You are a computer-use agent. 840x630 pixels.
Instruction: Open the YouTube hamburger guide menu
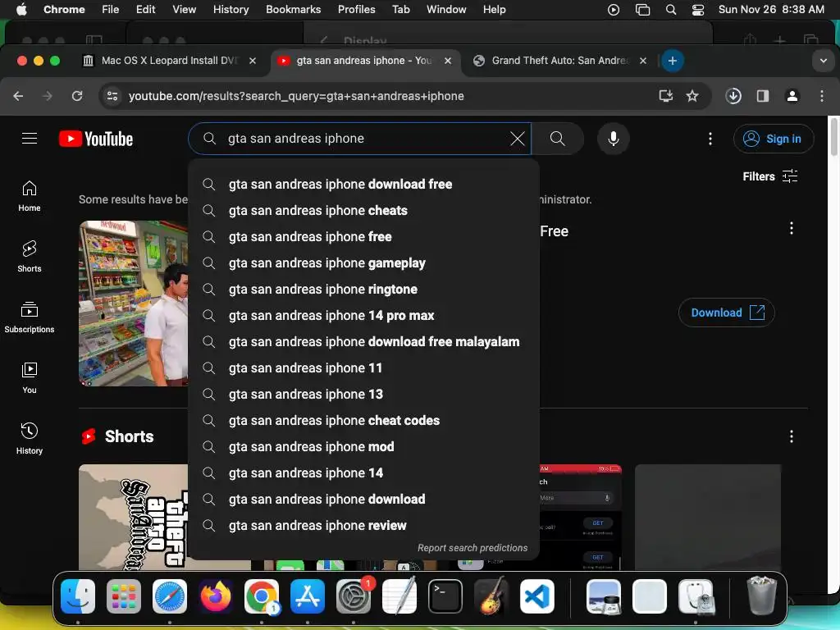30,139
